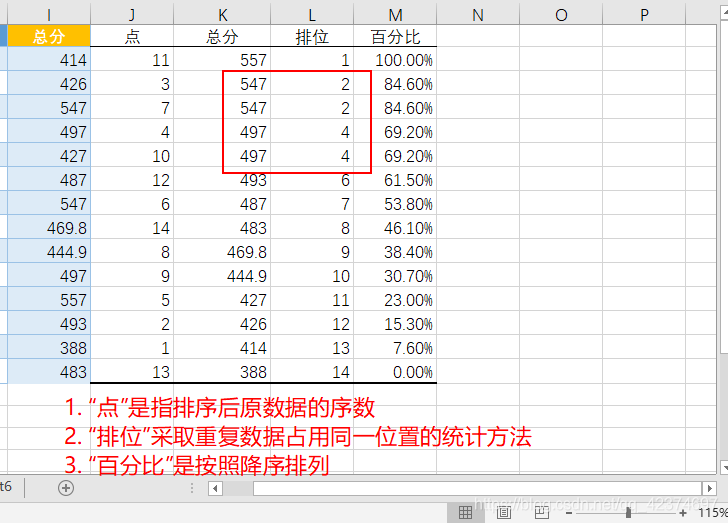Click vertical scrollbar down arrow
Screen dimensions: 728x523
(724, 467)
